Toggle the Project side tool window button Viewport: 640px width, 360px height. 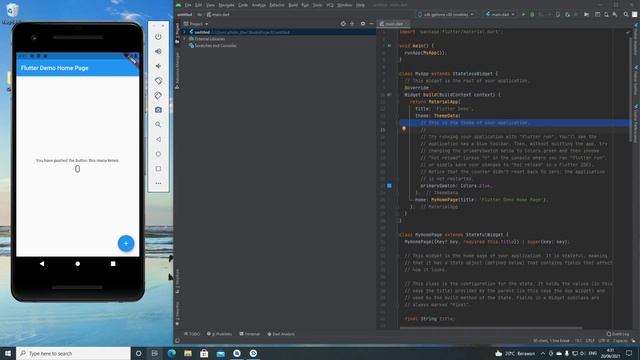pyautogui.click(x=177, y=33)
